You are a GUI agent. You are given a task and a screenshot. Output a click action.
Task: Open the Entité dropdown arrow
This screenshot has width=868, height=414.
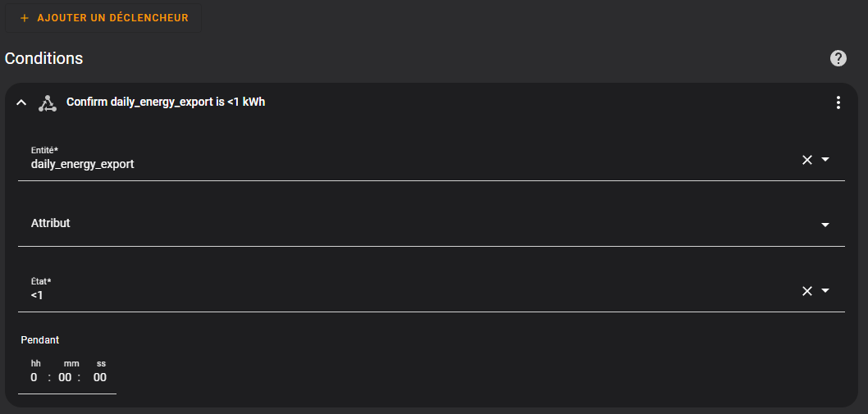pyautogui.click(x=825, y=159)
